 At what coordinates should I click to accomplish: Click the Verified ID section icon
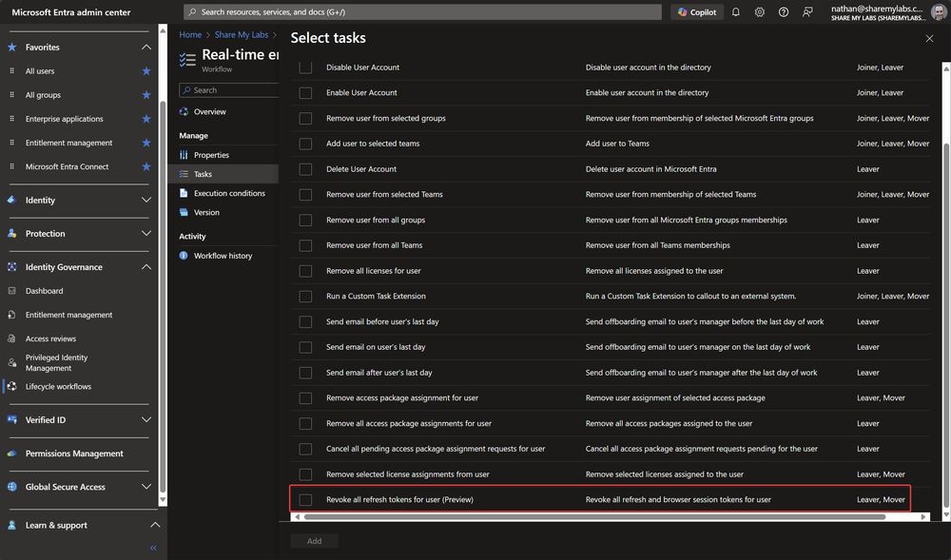pos(11,419)
